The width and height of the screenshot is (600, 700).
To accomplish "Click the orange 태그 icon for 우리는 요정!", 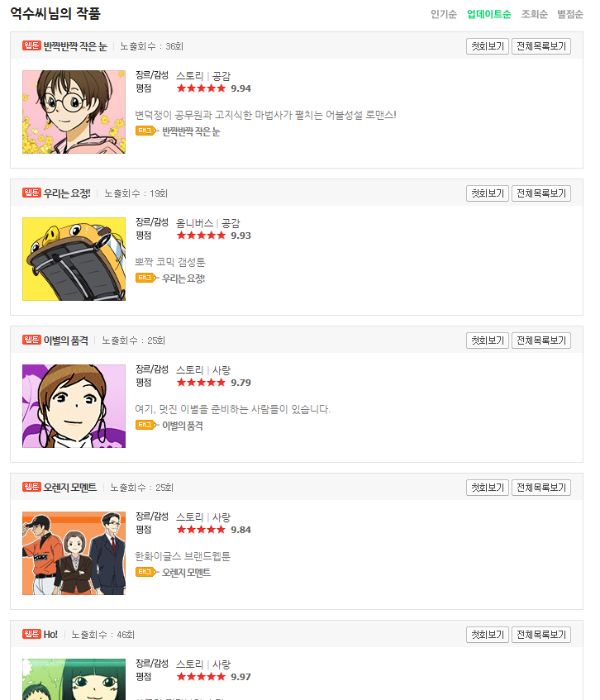I will [147, 278].
